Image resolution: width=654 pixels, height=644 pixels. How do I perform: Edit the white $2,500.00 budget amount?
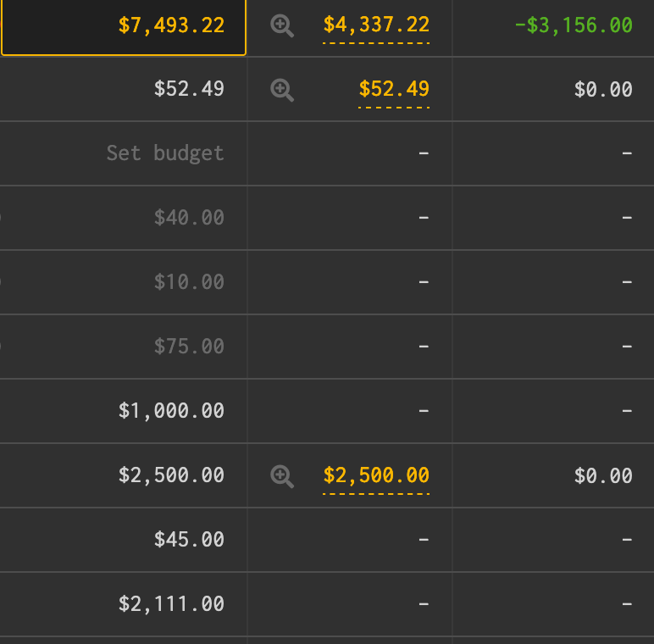tap(171, 475)
